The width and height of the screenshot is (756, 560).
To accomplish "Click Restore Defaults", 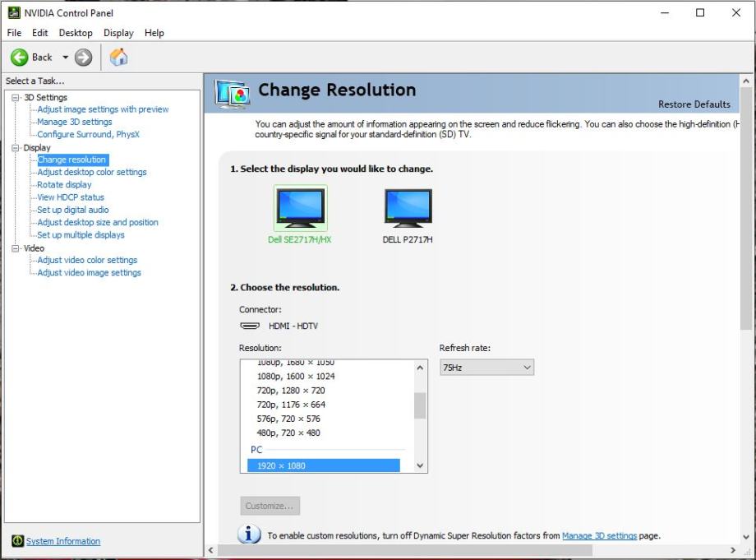I will [x=694, y=104].
